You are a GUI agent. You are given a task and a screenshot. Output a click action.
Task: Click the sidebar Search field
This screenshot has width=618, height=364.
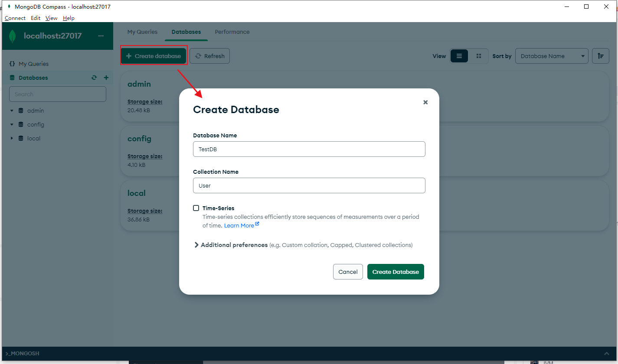tap(58, 94)
